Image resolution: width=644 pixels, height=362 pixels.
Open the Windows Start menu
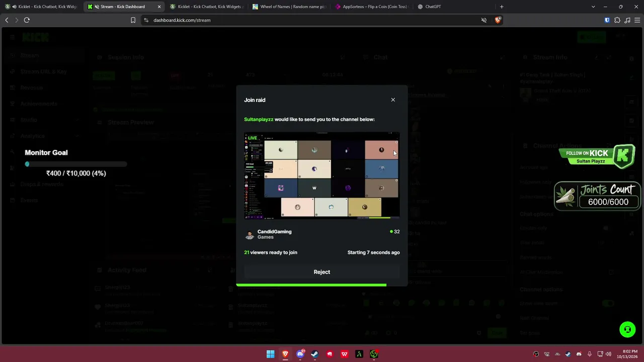click(x=270, y=354)
